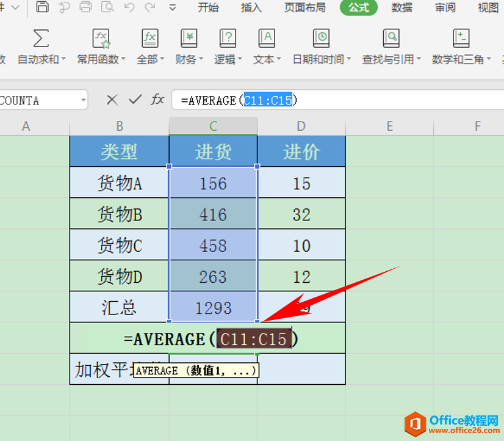Select column D header
Viewport: 504px width, 441px height.
301,126
